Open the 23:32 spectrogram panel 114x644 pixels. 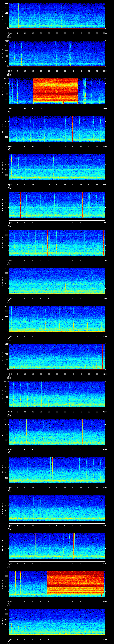(x=57, y=53)
